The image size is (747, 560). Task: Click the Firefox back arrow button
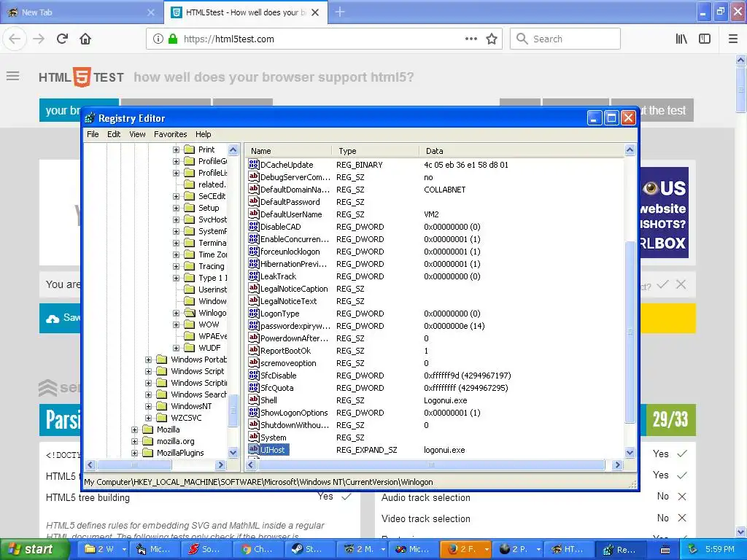click(15, 39)
